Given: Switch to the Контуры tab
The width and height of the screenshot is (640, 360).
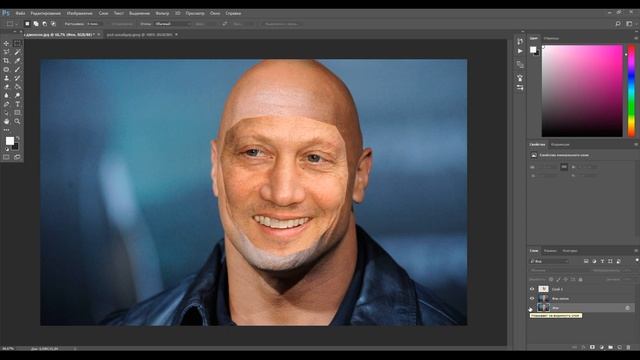Looking at the screenshot, I should pyautogui.click(x=570, y=251).
